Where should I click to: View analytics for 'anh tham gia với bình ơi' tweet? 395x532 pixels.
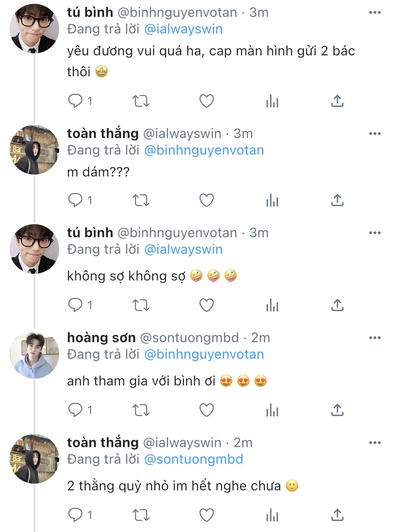(x=272, y=411)
